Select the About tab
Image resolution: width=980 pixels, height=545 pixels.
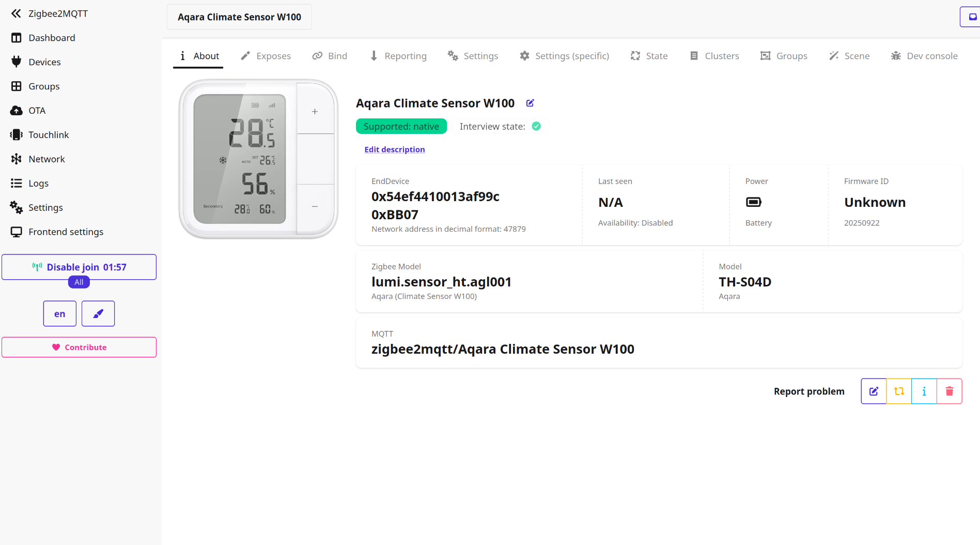click(198, 56)
